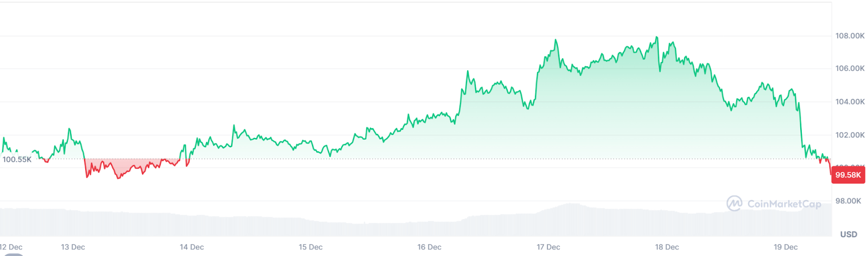Click the 98.00K price axis label

pyautogui.click(x=848, y=201)
